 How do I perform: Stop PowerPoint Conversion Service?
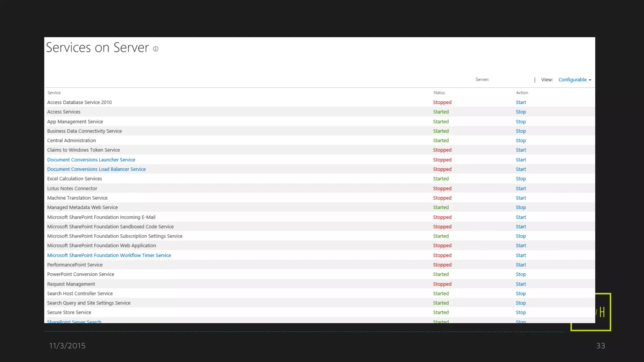coord(520,274)
